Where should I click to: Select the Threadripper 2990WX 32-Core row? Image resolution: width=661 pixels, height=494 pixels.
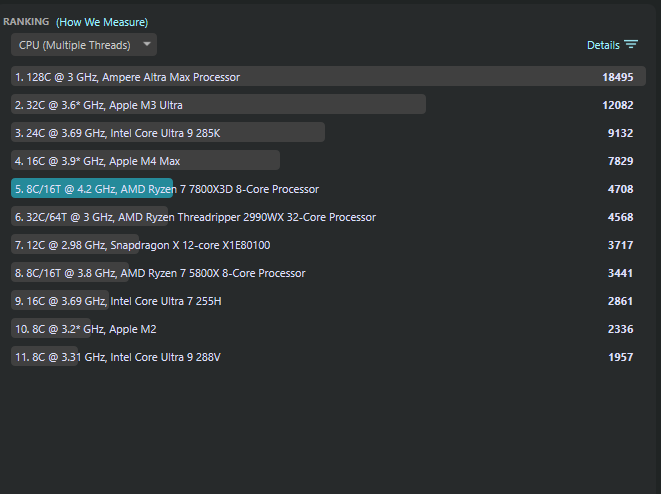pos(195,217)
